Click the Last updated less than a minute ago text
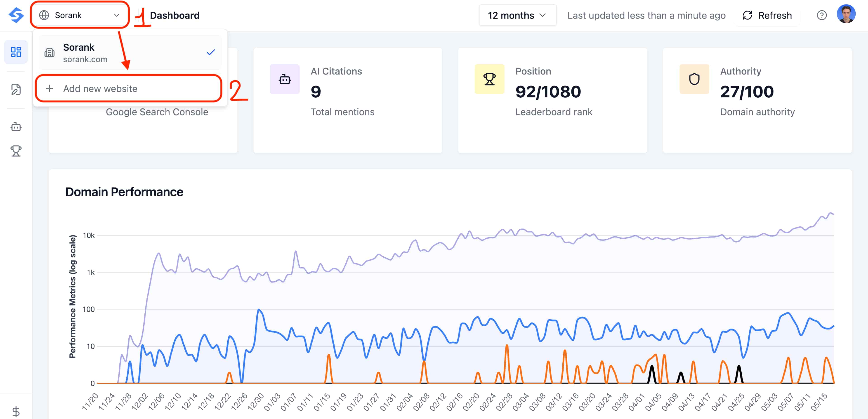Image resolution: width=868 pixels, height=419 pixels. pos(646,16)
